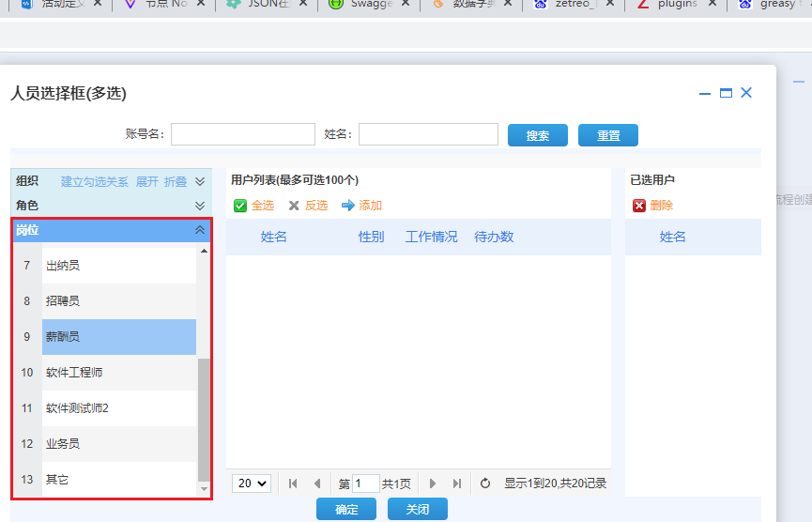812x522 pixels.
Task: Click the red 删除 delete icon
Action: point(639,206)
